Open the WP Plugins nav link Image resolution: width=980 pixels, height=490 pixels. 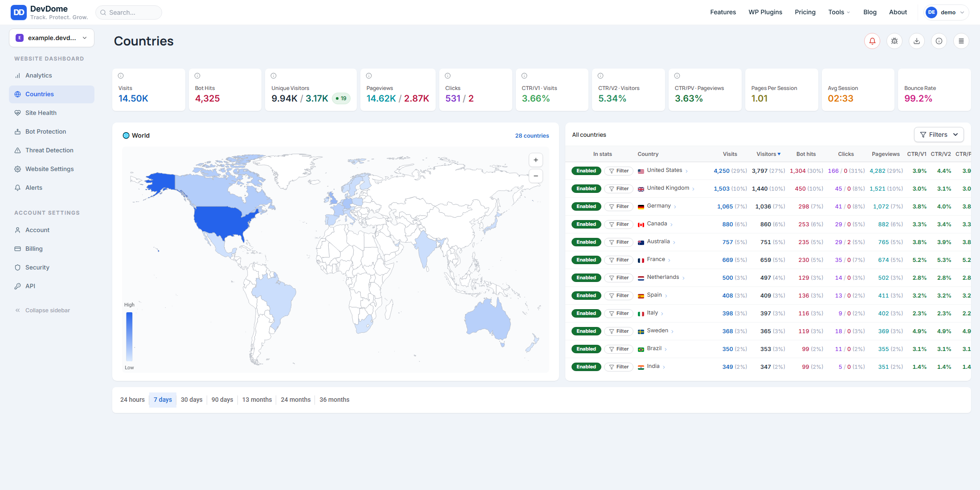point(765,12)
